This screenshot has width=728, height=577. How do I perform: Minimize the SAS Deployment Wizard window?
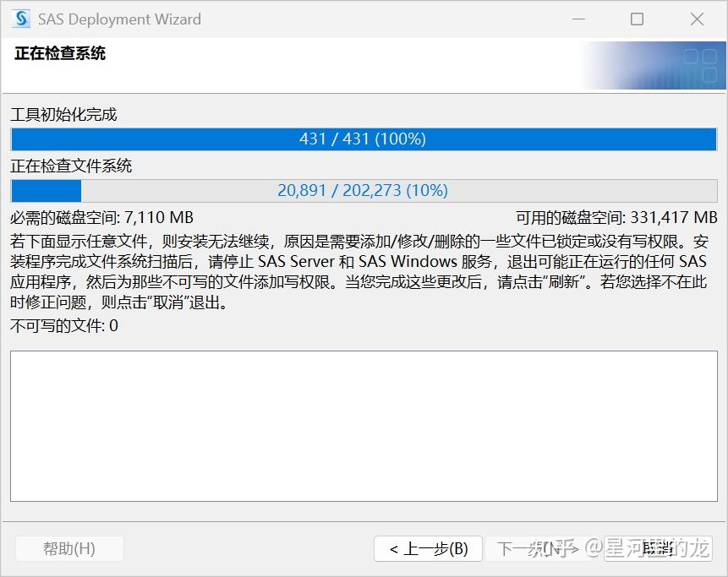[580, 19]
